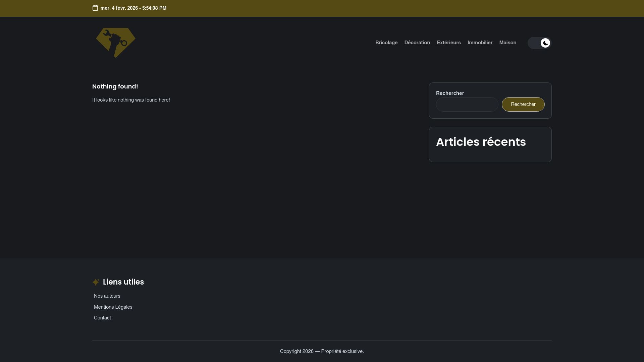Open the Bricolage menu item
The height and width of the screenshot is (362, 644).
click(386, 43)
